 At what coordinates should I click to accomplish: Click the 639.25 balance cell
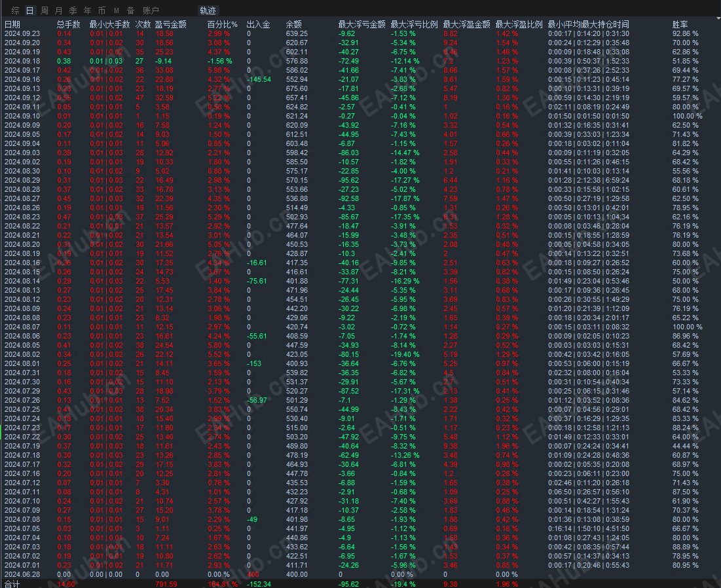click(297, 33)
